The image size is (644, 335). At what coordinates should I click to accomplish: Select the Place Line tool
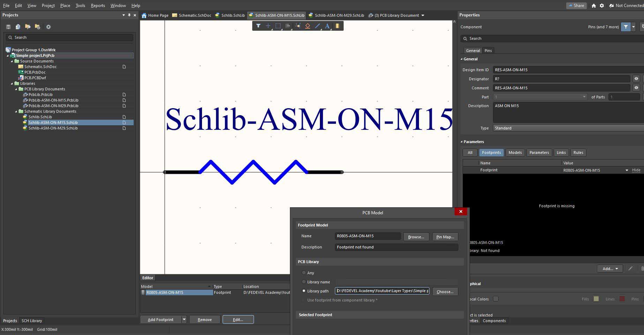coord(317,26)
